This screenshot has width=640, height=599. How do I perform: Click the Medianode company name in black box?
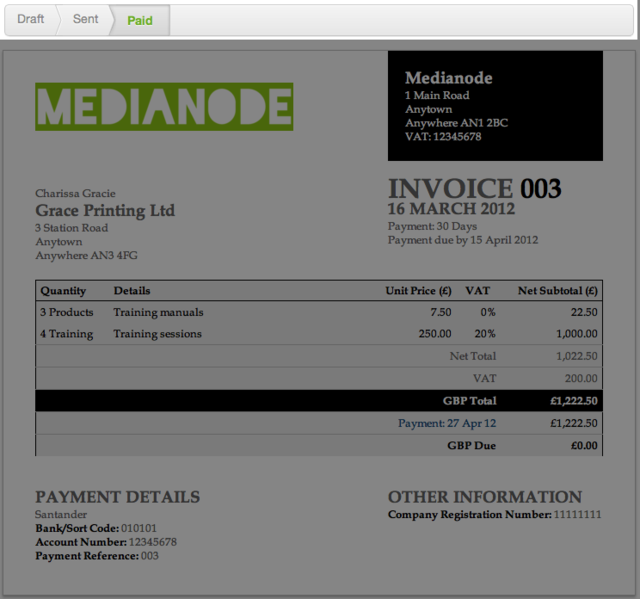click(x=449, y=78)
